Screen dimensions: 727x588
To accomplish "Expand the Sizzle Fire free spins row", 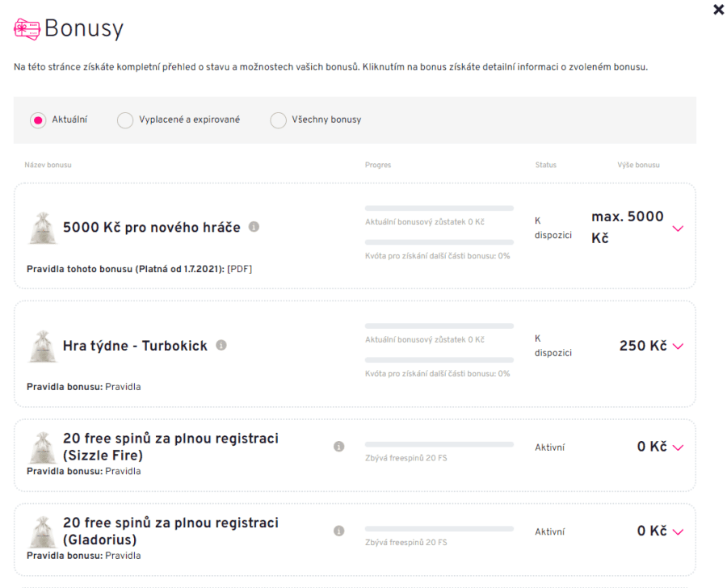I will (678, 447).
